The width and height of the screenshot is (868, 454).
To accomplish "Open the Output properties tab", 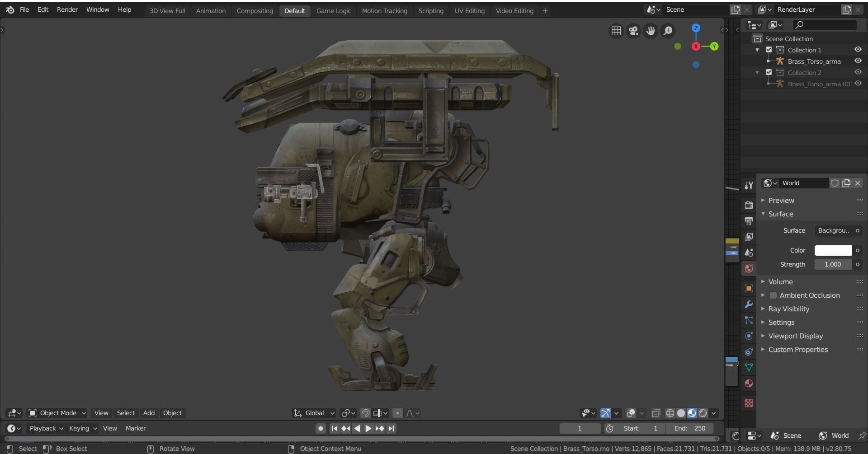I will [749, 221].
